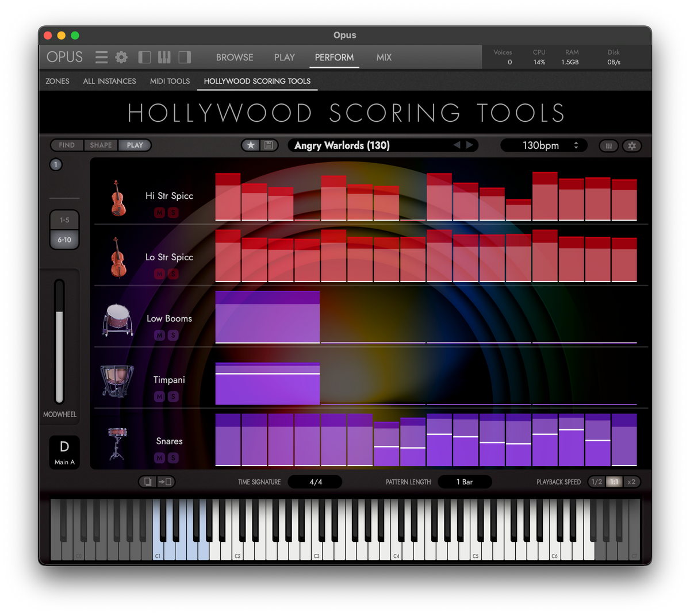This screenshot has height=616, width=690.
Task: Mute the Timpani track
Action: pos(159,396)
